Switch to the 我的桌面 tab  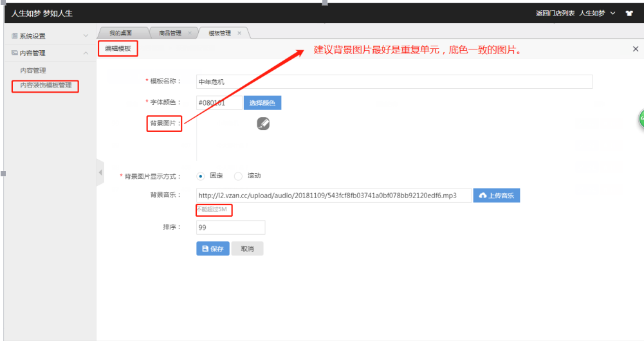tap(120, 33)
